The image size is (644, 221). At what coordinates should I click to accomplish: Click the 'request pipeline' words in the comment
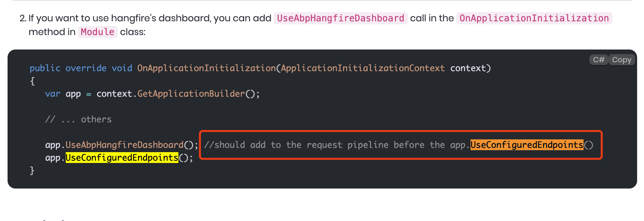click(x=348, y=145)
